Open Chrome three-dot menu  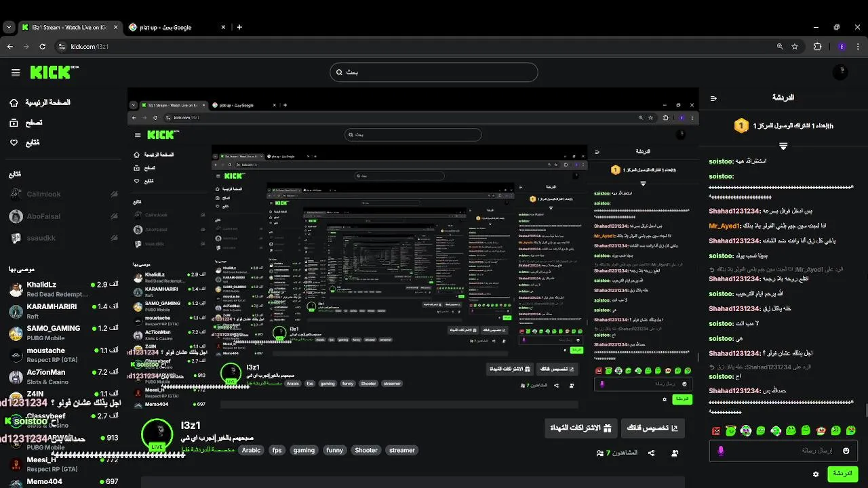tap(859, 46)
